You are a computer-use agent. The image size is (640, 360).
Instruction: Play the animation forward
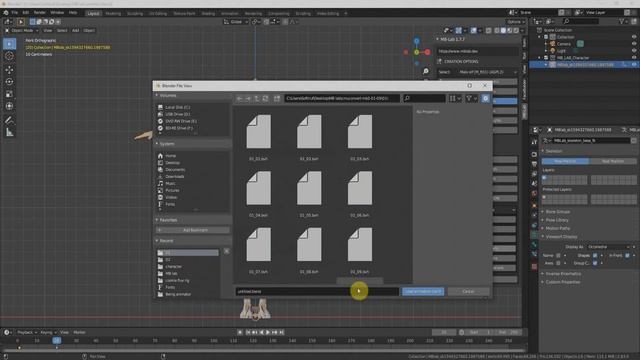(x=268, y=333)
